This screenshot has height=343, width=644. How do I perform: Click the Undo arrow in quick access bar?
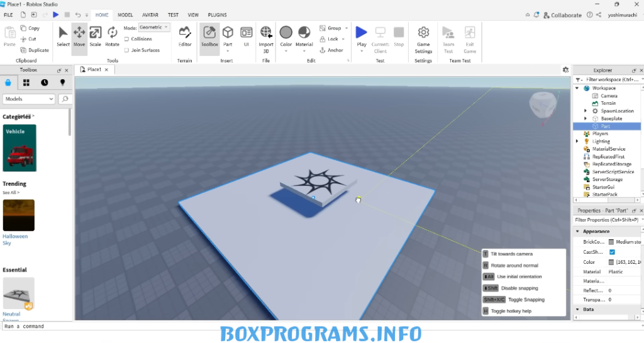(x=77, y=15)
